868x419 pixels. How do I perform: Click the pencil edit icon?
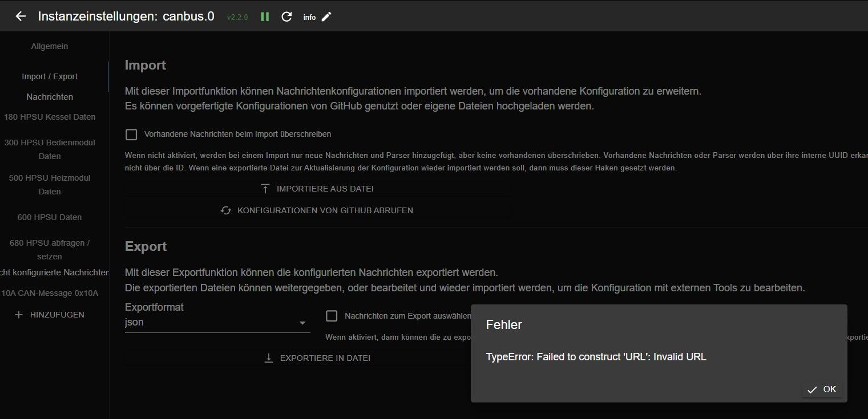(326, 17)
